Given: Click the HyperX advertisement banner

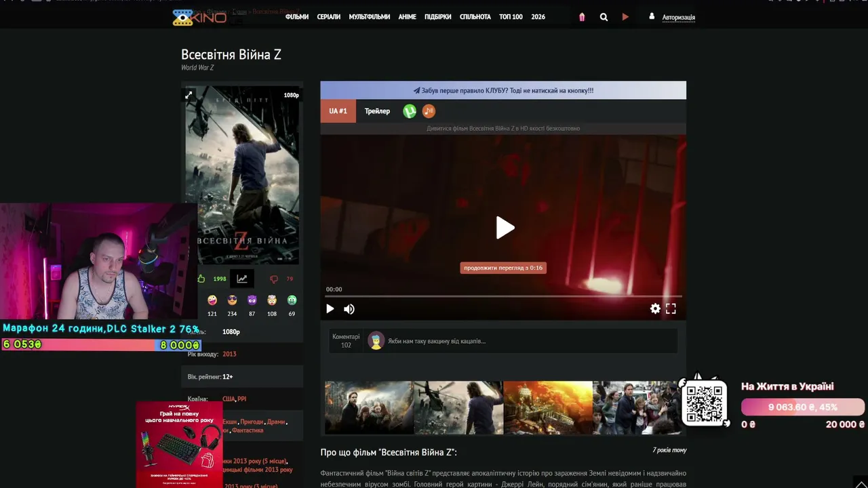Looking at the screenshot, I should click(x=179, y=445).
